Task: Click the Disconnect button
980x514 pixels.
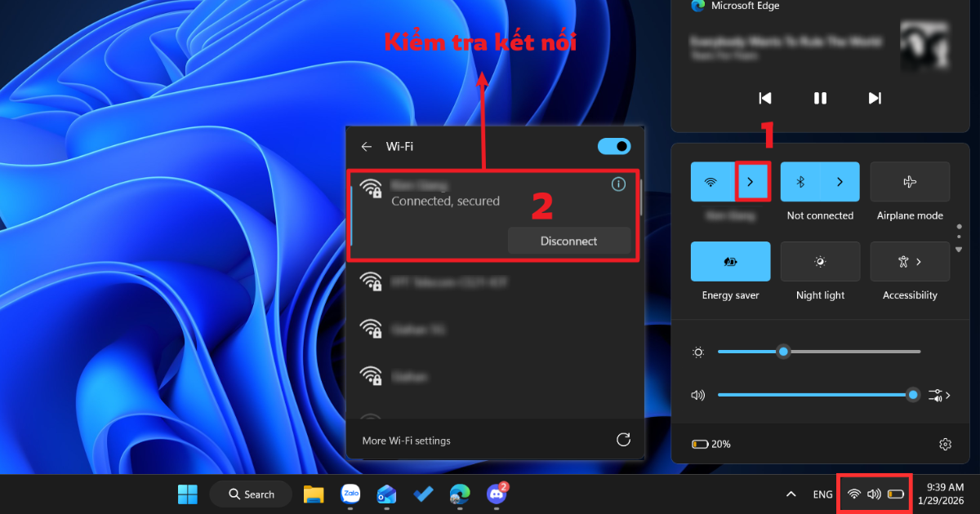Action: click(x=569, y=241)
